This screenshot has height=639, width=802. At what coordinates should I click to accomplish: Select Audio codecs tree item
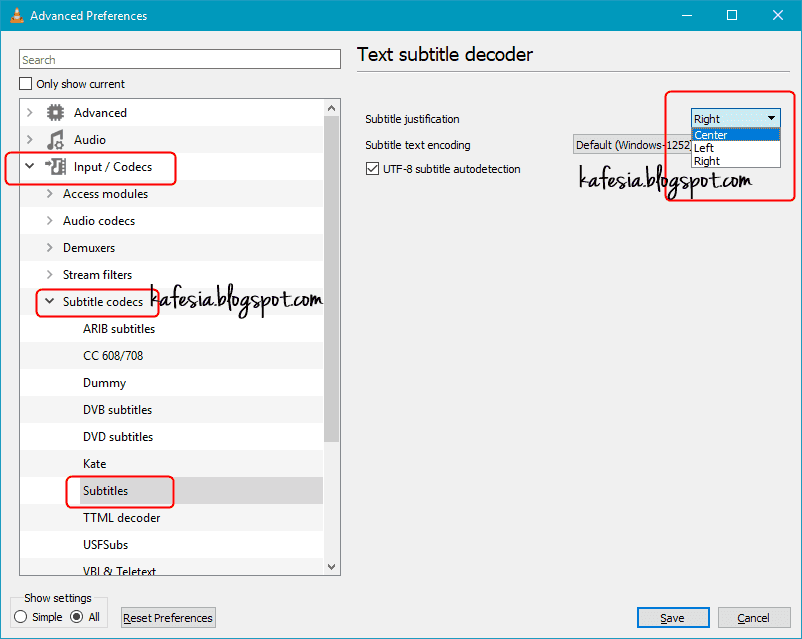99,221
